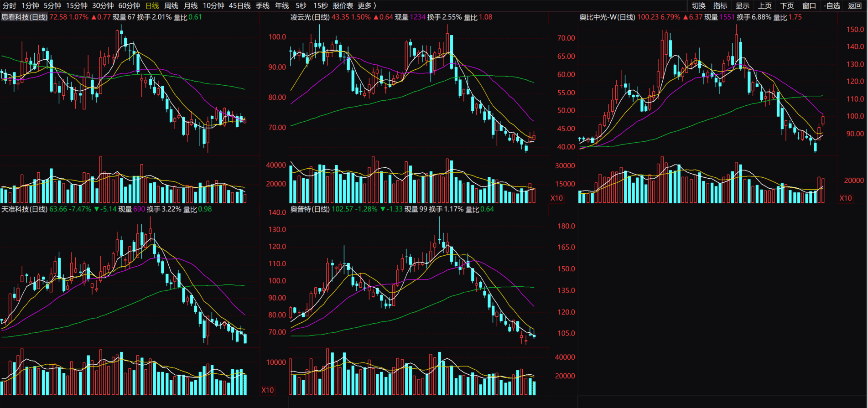
Task: Expand the 更多 periods menu
Action: pyautogui.click(x=367, y=5)
